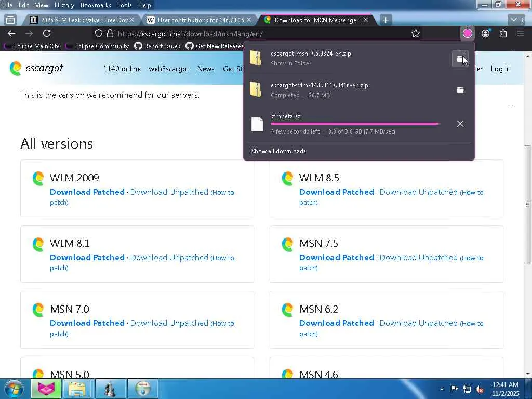The width and height of the screenshot is (532, 399).
Task: Open the account profile icon
Action: tap(486, 33)
